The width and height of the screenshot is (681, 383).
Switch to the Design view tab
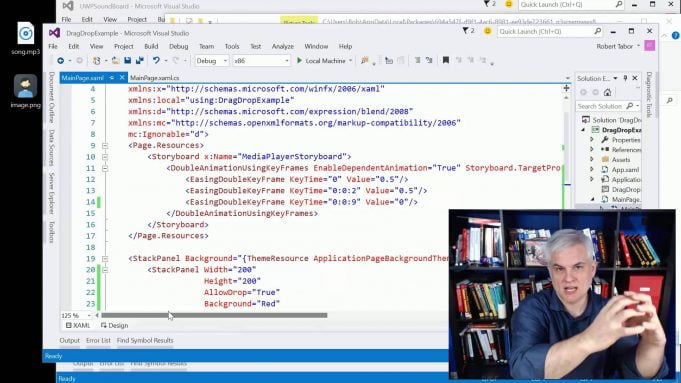(x=114, y=325)
